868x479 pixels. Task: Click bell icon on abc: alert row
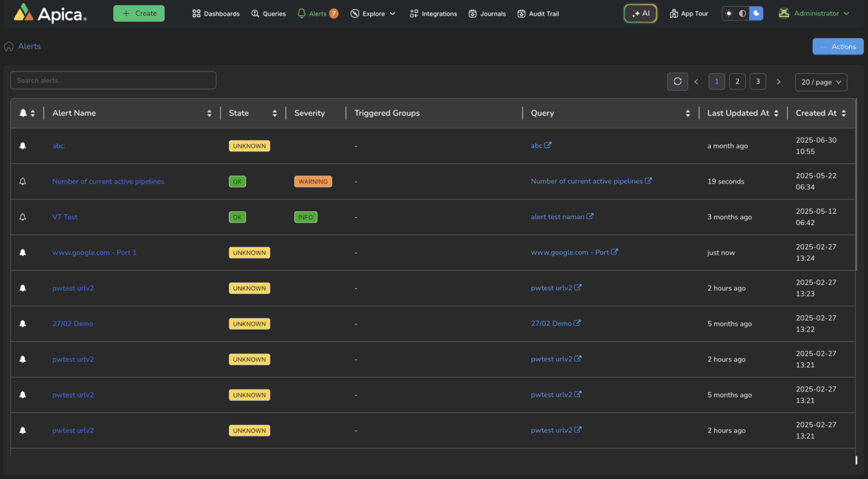tap(23, 146)
